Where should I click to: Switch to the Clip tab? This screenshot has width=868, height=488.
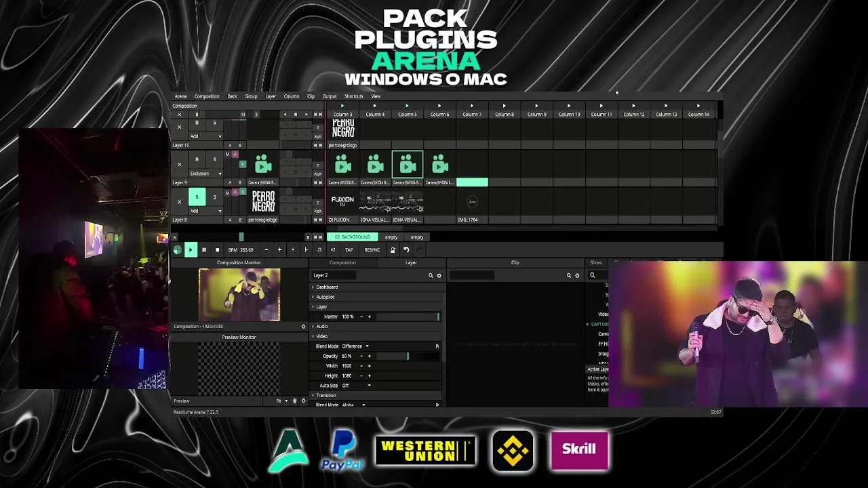[x=515, y=263]
